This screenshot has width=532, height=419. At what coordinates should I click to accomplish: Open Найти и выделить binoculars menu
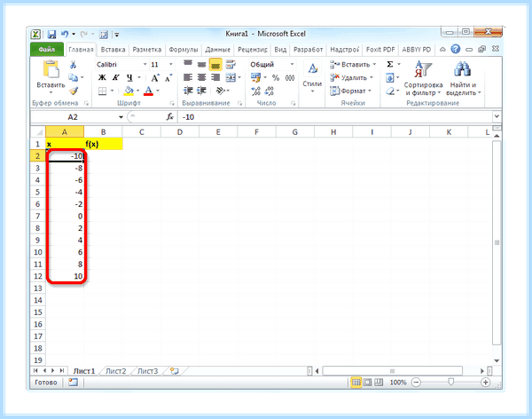click(x=463, y=78)
